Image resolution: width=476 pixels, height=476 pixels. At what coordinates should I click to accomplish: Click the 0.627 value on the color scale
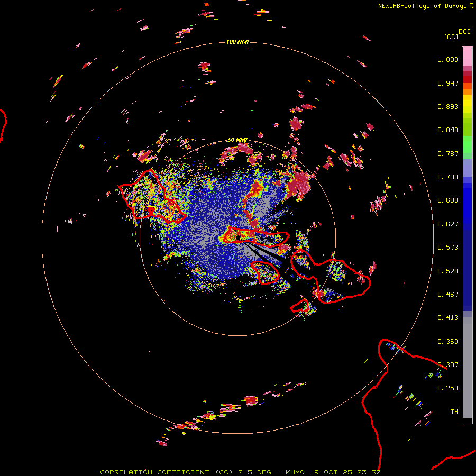448,224
